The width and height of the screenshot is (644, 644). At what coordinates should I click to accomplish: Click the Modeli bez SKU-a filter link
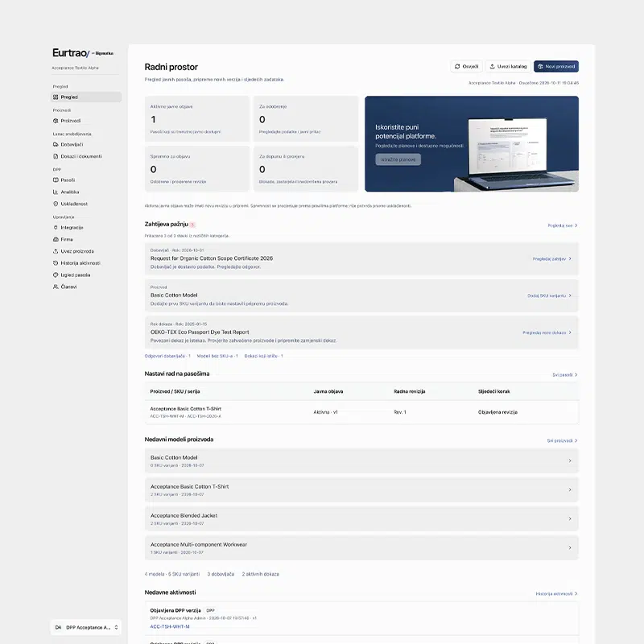[217, 356]
